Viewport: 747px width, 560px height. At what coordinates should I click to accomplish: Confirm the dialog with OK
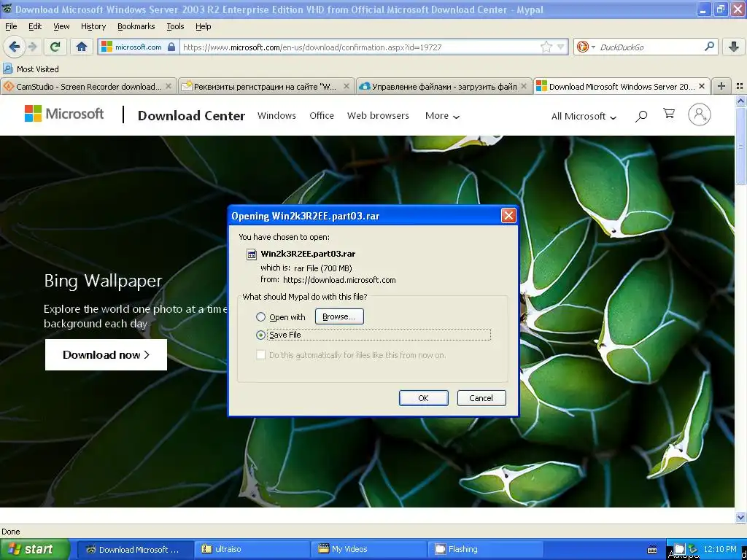(x=424, y=398)
